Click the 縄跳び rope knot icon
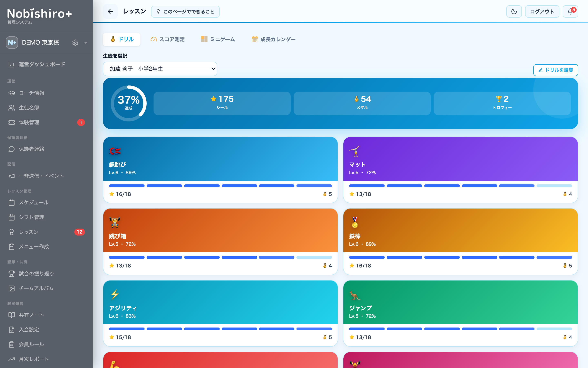The width and height of the screenshot is (588, 368). click(115, 151)
